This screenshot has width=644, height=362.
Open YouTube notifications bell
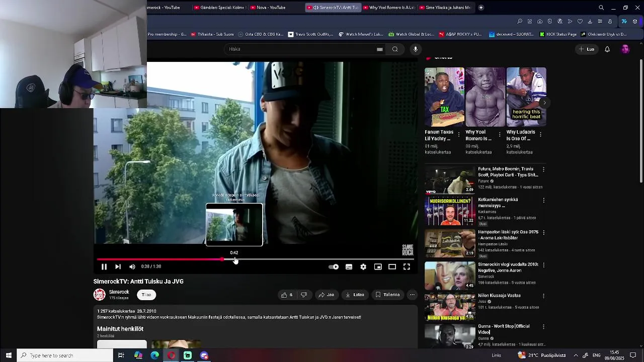607,49
